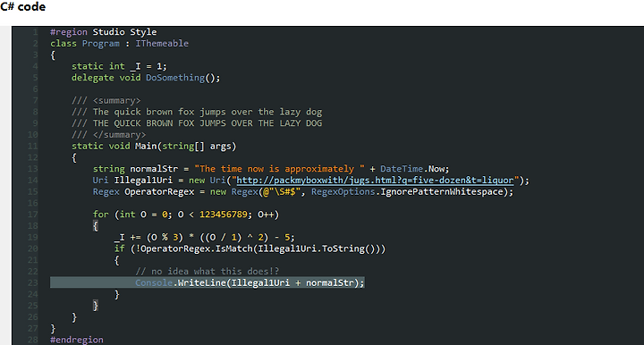Viewport: 644px width, 345px height.
Task: Click the 'Program' class name
Action: (100, 44)
